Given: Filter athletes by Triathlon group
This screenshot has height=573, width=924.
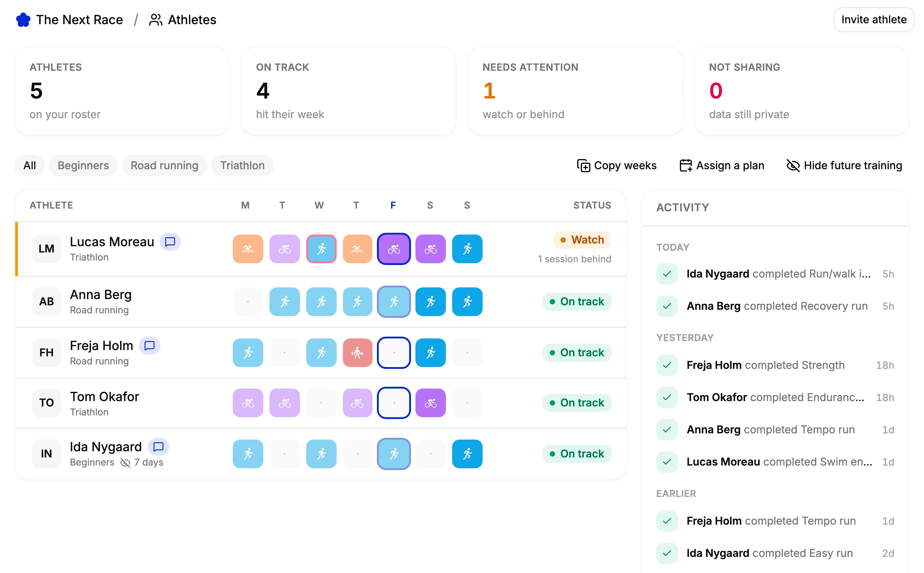Looking at the screenshot, I should pos(243,166).
